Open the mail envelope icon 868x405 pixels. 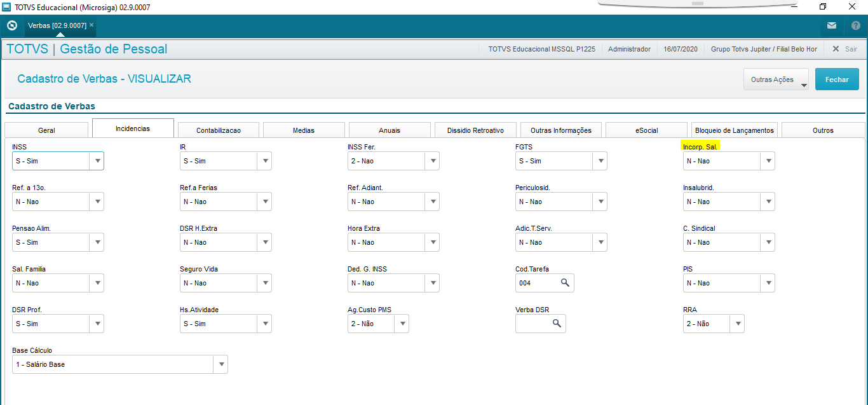tap(832, 25)
